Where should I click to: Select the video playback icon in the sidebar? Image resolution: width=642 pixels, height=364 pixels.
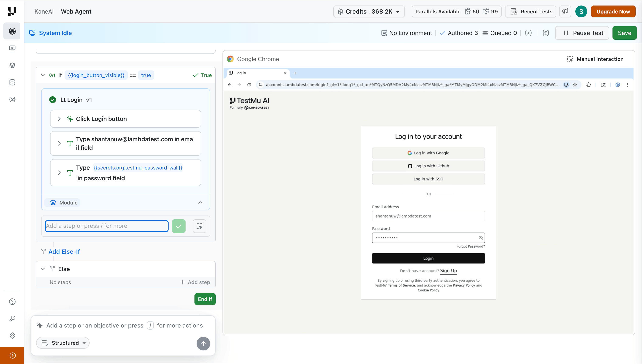[12, 48]
